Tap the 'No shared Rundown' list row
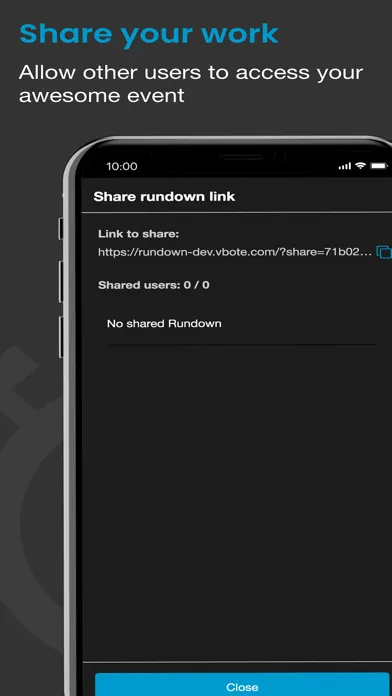Screen dimensions: 392x696 (x=242, y=324)
